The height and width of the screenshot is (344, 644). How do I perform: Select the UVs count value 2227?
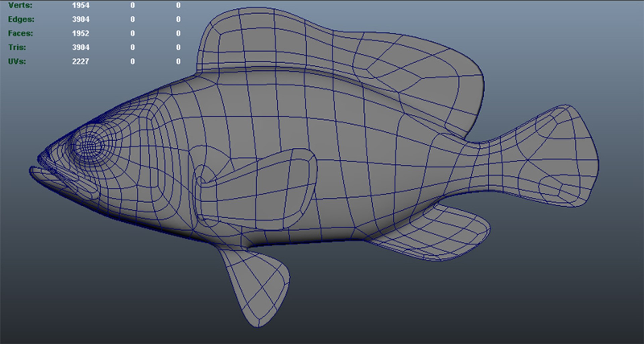[81, 62]
